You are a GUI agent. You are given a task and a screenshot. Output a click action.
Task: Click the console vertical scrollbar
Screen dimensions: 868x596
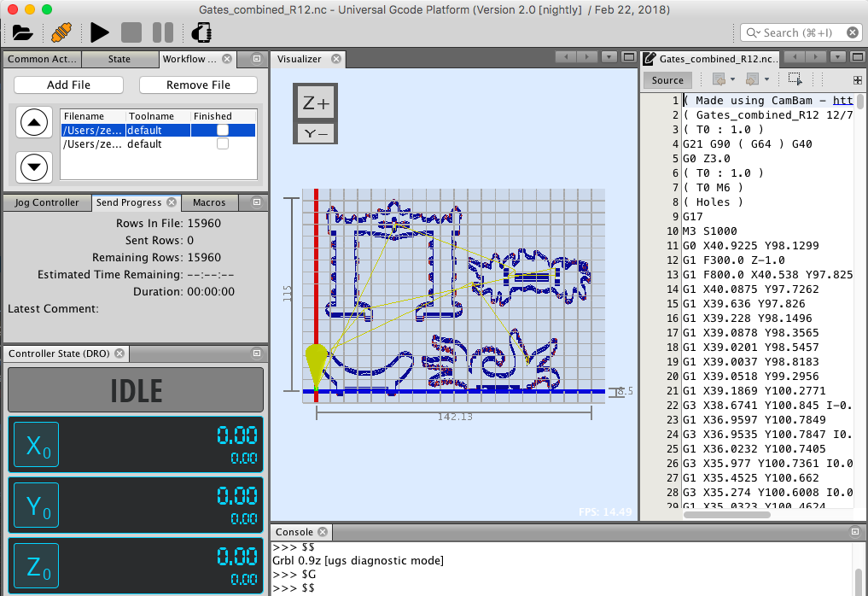859,581
